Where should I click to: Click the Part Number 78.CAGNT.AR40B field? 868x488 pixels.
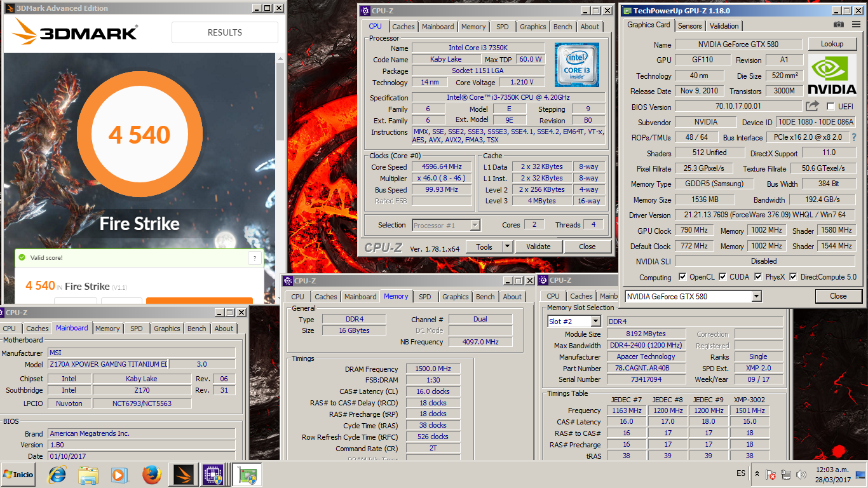(x=646, y=368)
